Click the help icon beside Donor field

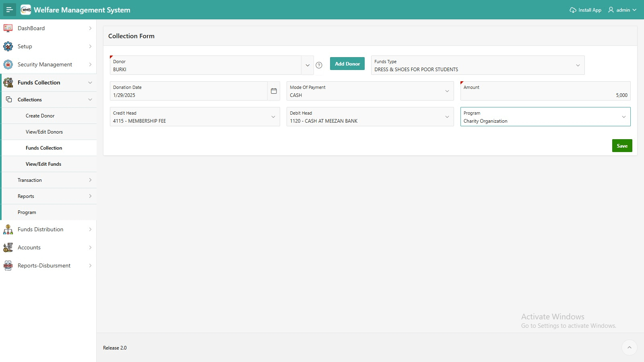(319, 65)
